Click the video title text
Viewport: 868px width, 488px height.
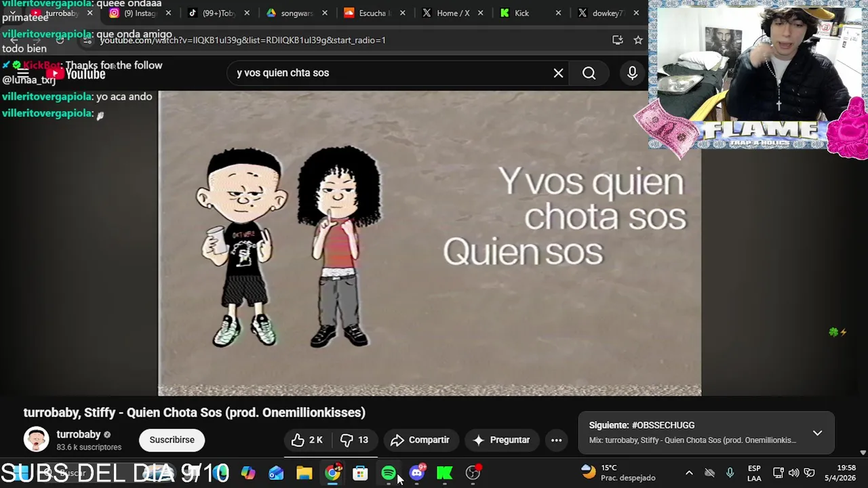(195, 412)
